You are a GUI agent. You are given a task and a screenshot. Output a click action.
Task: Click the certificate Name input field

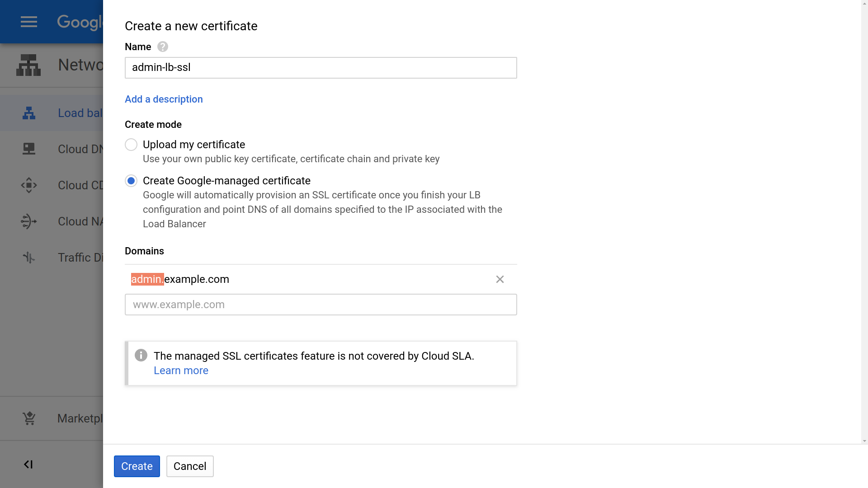(x=321, y=68)
